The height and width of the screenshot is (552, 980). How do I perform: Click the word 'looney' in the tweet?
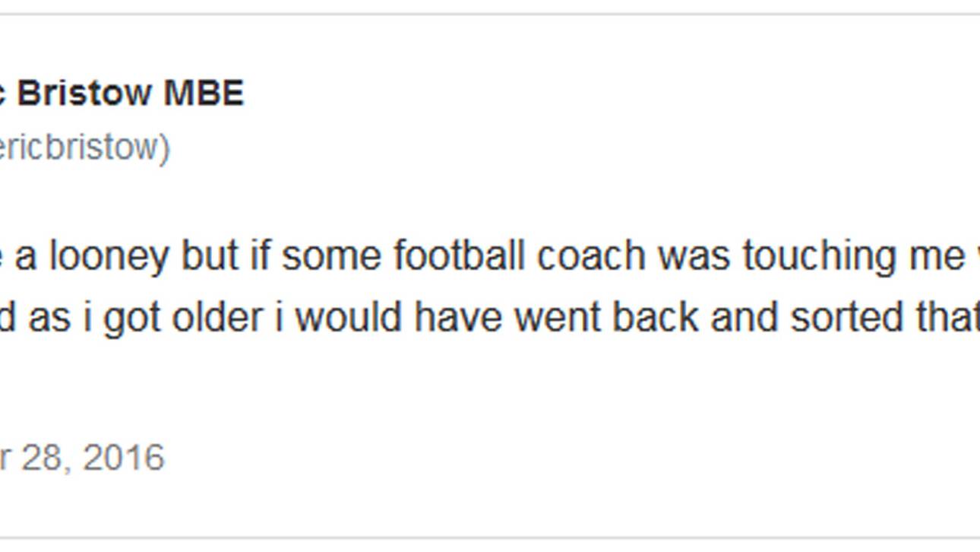(109, 256)
